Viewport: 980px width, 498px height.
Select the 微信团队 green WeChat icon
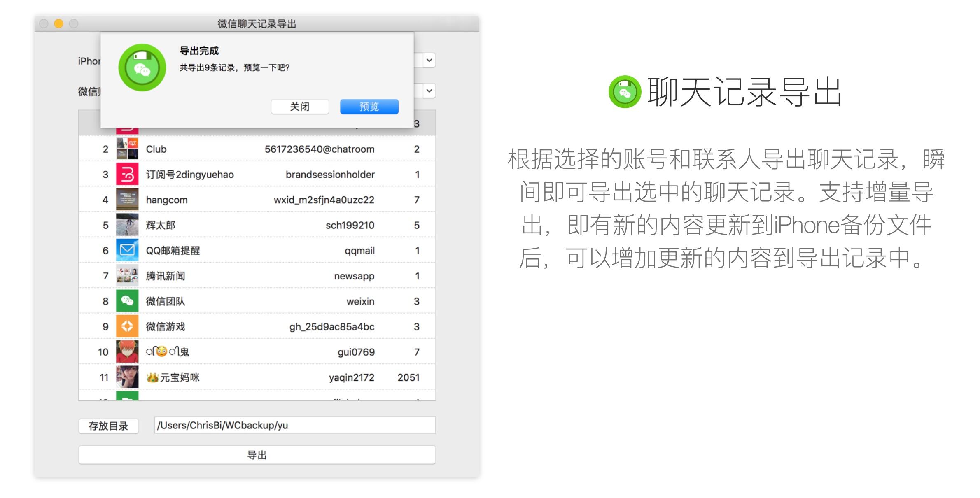127,301
